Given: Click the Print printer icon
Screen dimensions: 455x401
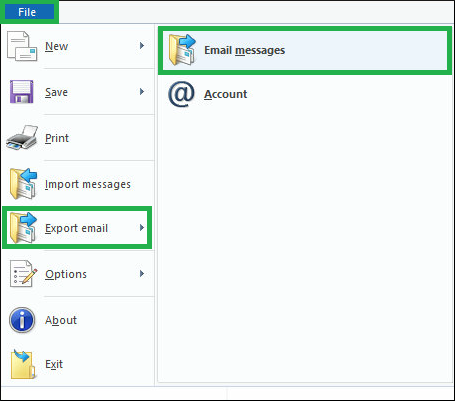Looking at the screenshot, I should (22, 137).
